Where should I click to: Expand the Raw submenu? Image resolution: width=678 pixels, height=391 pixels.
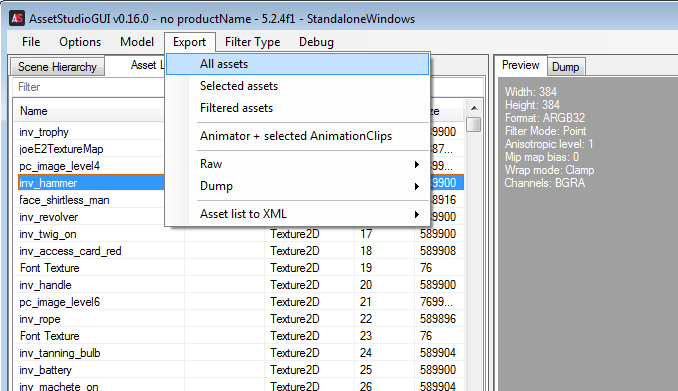tap(297, 164)
